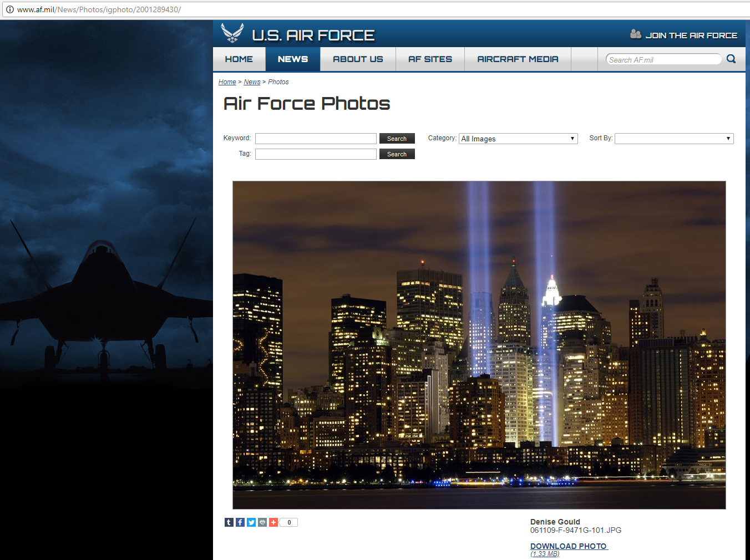
Task: Open the AF Sites menu
Action: (430, 59)
